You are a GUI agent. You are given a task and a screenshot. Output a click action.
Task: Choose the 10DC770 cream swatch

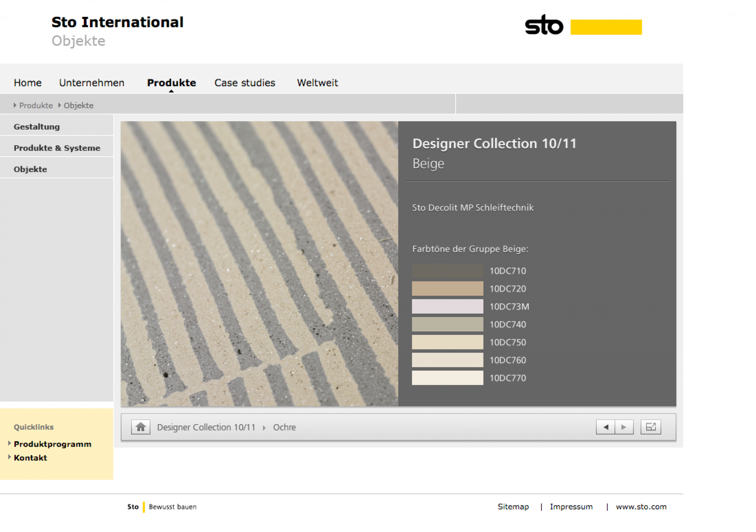tap(447, 378)
